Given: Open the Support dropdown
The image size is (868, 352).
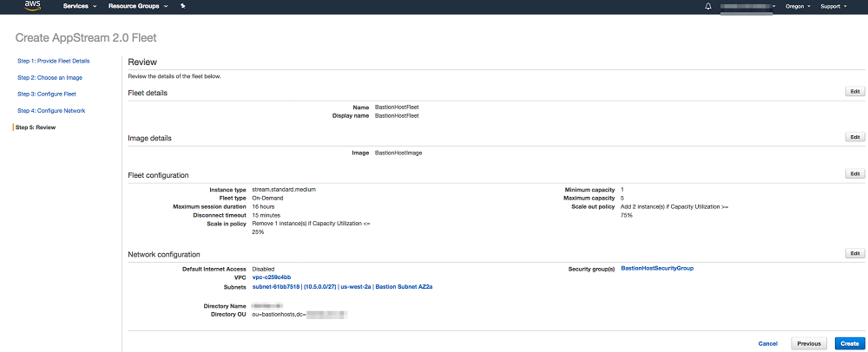Looking at the screenshot, I should click(833, 6).
